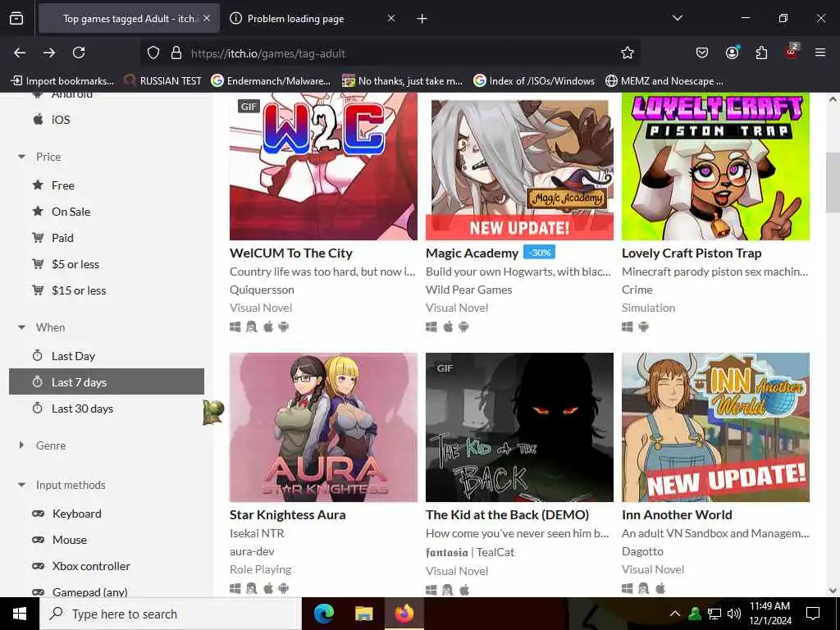840x630 pixels.
Task: Open a new tab
Action: click(x=422, y=19)
